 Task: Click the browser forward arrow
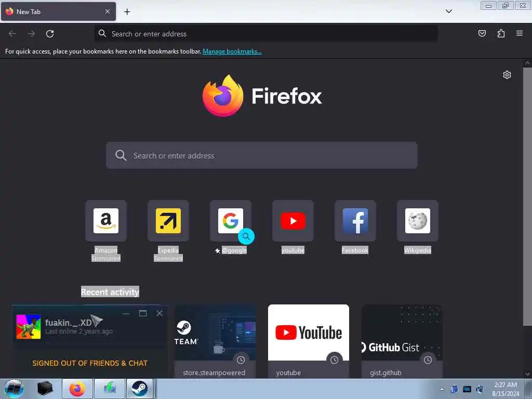tap(31, 34)
